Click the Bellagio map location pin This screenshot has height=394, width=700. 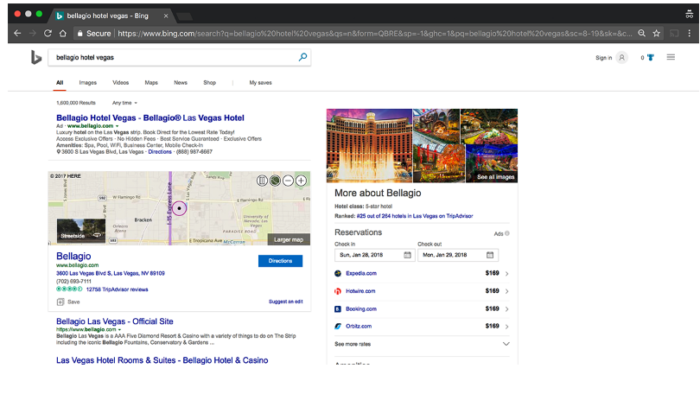(x=179, y=208)
